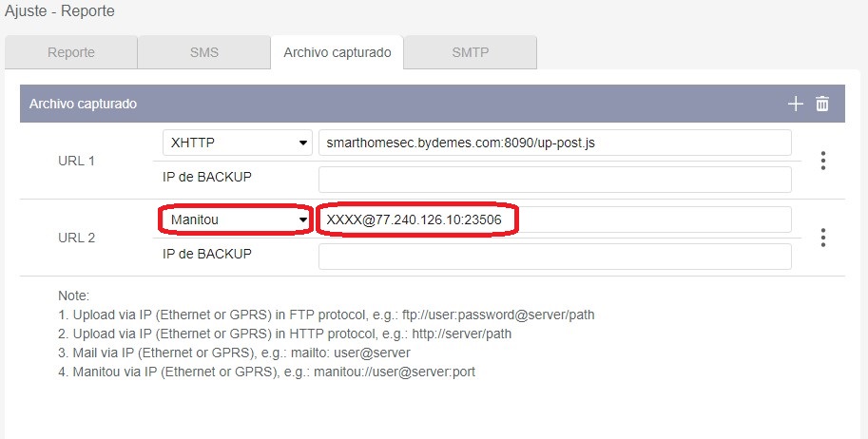Screen dimensions: 868x439
Task: Click the Ajuste - Reporte page title
Action: click(60, 11)
